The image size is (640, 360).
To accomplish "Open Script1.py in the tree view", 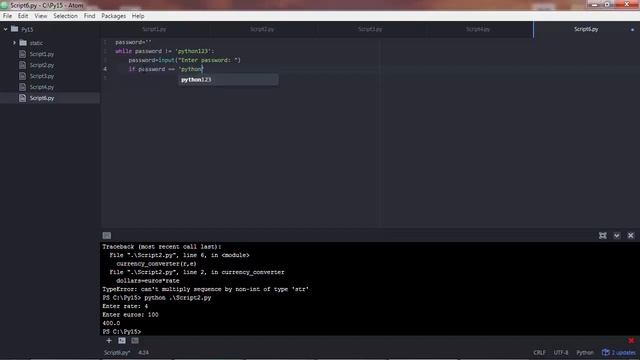I will tap(42, 54).
